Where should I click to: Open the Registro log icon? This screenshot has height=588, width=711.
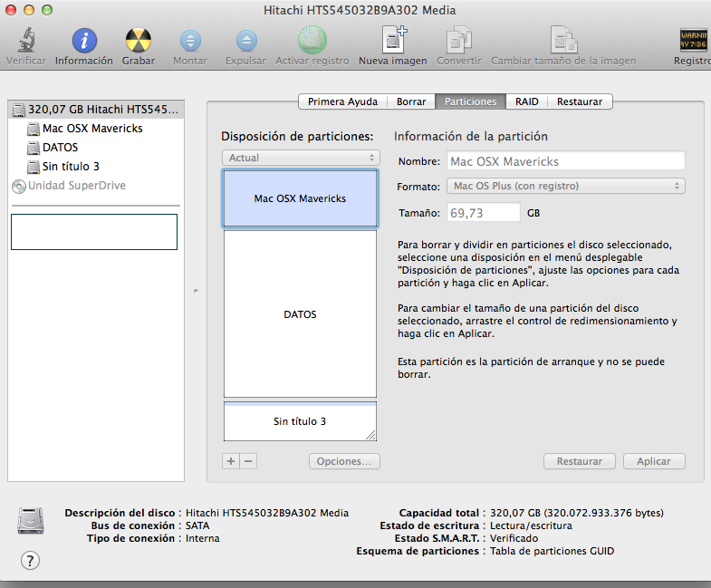point(694,40)
